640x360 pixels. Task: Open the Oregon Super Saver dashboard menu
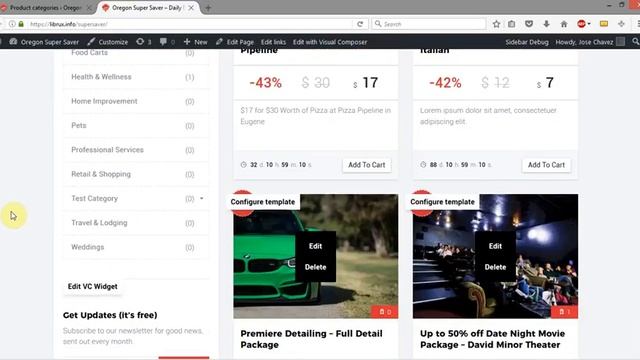point(44,42)
